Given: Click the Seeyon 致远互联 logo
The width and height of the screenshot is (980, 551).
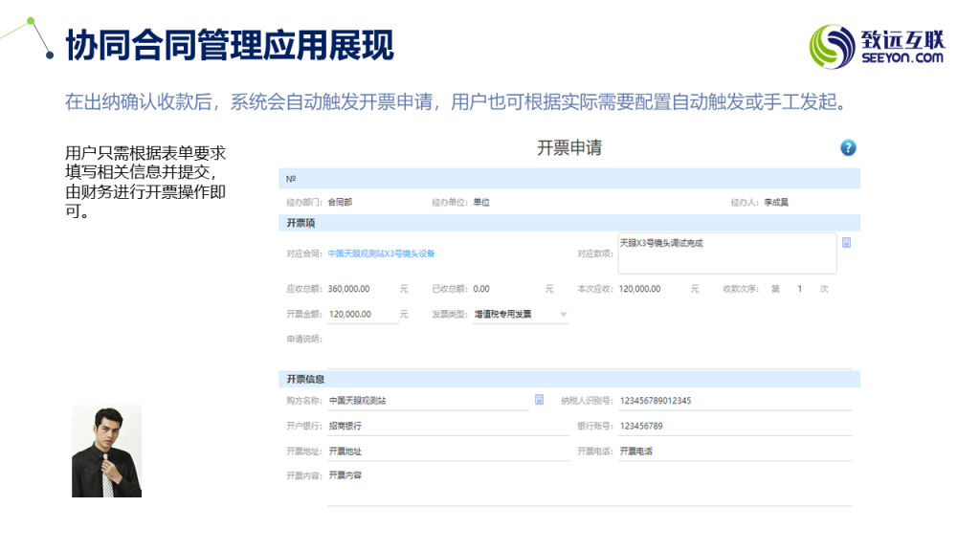Looking at the screenshot, I should click(877, 45).
